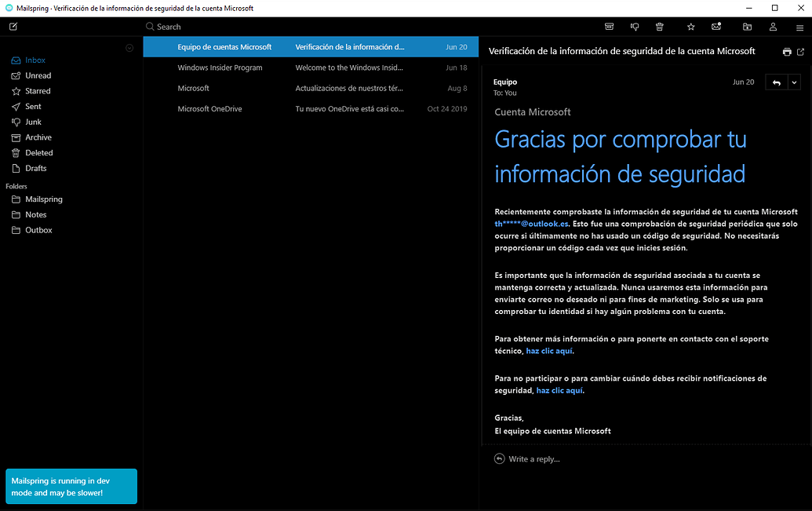812x511 pixels.
Task: Click subject 'Tu nuevo OneDrive está casi co...'
Action: click(x=350, y=109)
